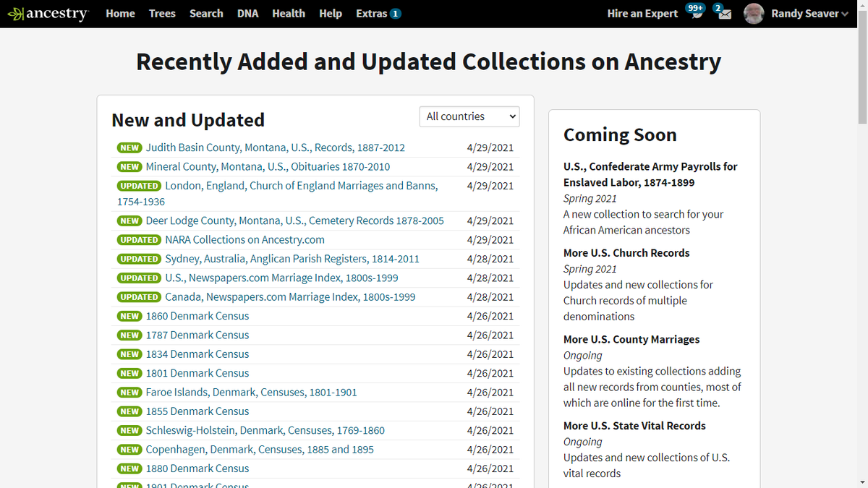The height and width of the screenshot is (488, 868).
Task: Open the Health menu
Action: pyautogui.click(x=289, y=14)
